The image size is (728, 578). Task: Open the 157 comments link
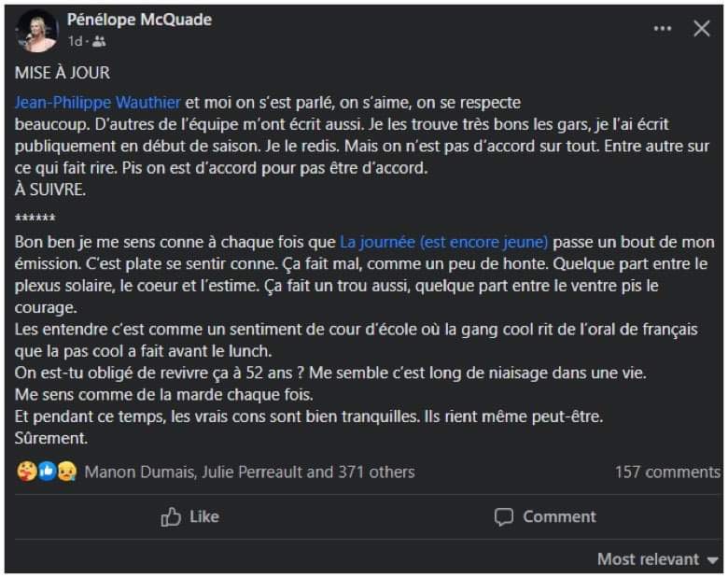(667, 472)
